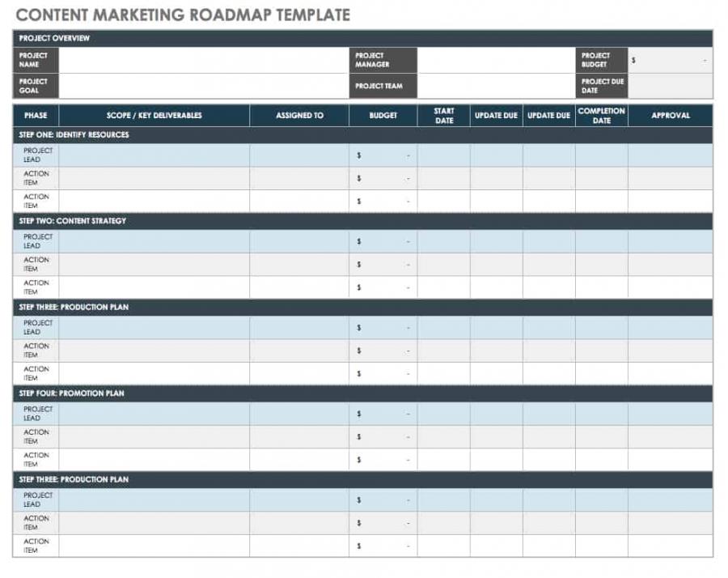Click the PROJECT BUDGET dollar amount field
Image resolution: width=728 pixels, height=578 pixels.
(x=671, y=59)
